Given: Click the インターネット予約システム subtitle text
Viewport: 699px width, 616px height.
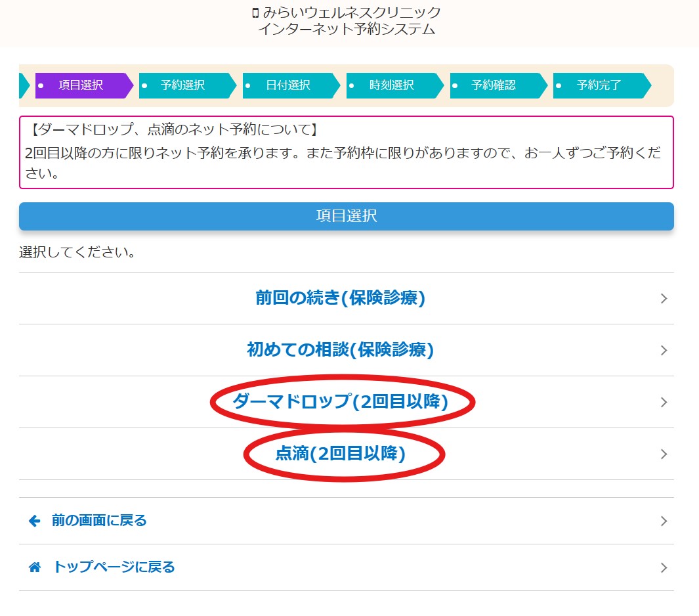Looking at the screenshot, I should pyautogui.click(x=347, y=29).
